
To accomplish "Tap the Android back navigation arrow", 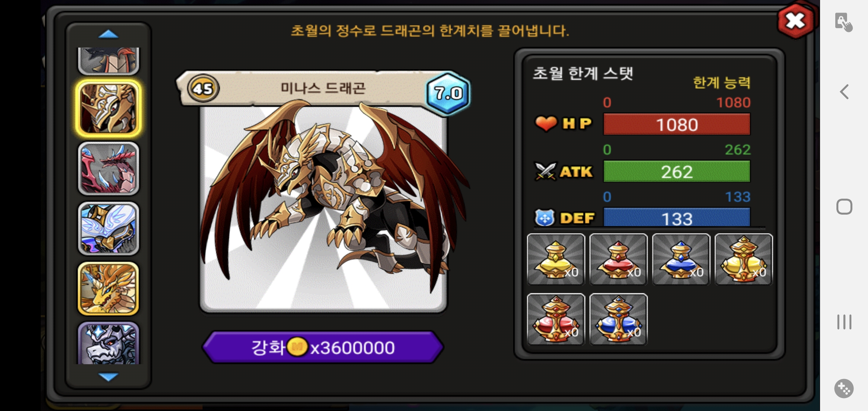I will (844, 92).
